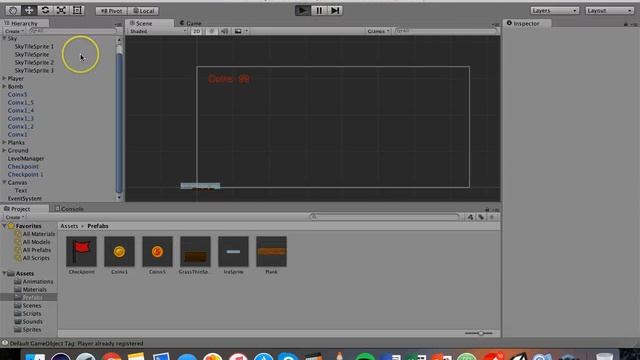Select the Move tool
Image resolution: width=640 pixels, height=360 pixels.
click(29, 10)
